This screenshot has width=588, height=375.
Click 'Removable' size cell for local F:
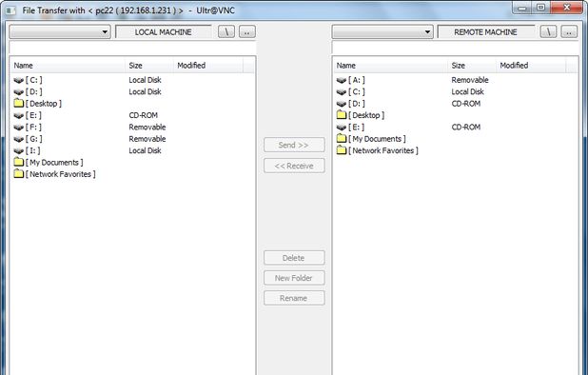(147, 128)
